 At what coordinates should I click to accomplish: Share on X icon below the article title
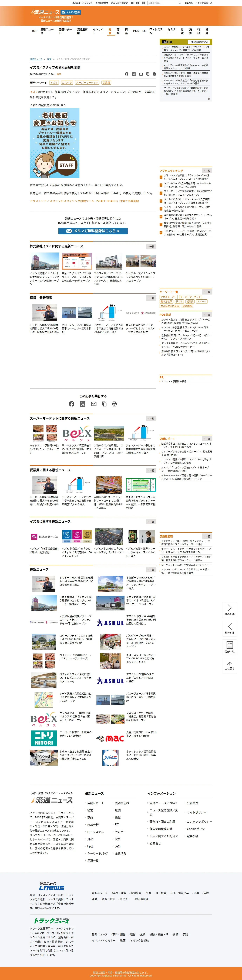tap(134, 74)
